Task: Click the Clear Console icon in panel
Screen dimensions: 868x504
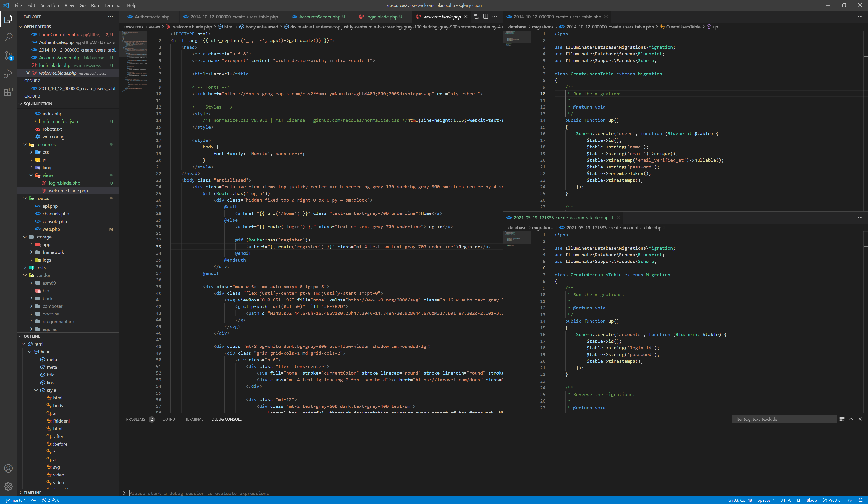Action: pyautogui.click(x=842, y=419)
